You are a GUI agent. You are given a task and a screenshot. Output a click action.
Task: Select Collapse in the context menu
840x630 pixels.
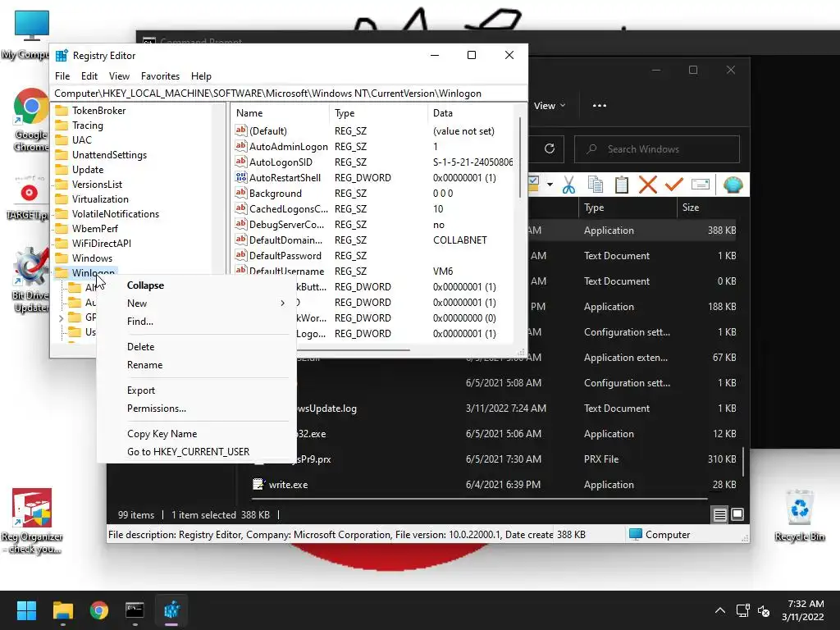196,285
